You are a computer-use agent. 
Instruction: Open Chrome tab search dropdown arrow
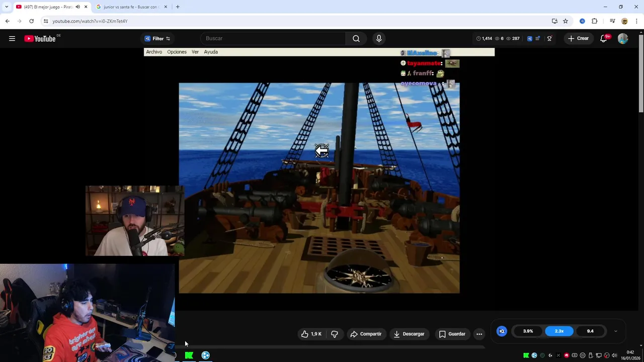pos(7,7)
